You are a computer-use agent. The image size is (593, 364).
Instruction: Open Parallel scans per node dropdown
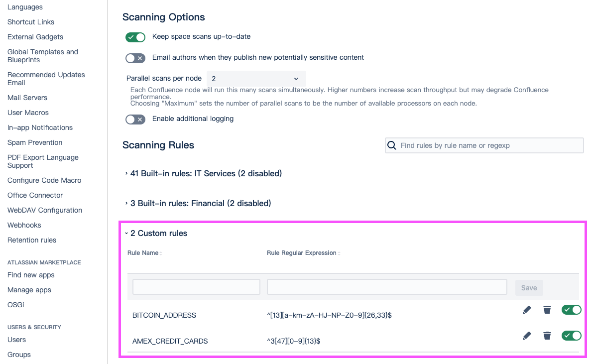coord(256,79)
